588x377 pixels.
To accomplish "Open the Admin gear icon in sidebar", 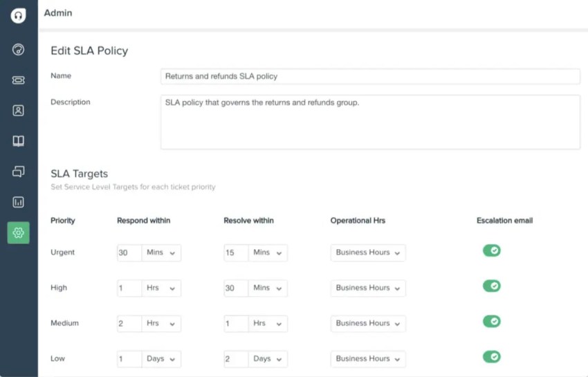I will coord(19,232).
